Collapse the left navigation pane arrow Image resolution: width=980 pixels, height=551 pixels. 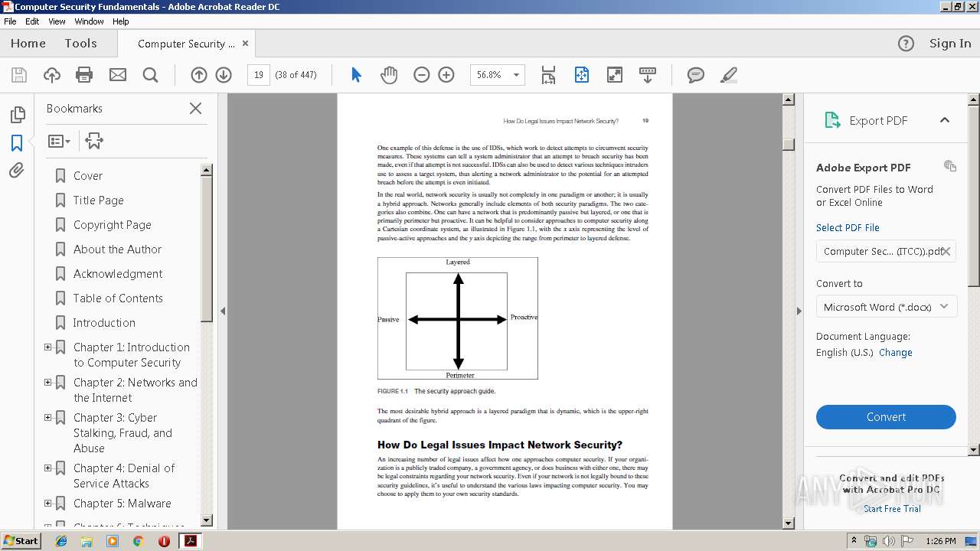(223, 311)
